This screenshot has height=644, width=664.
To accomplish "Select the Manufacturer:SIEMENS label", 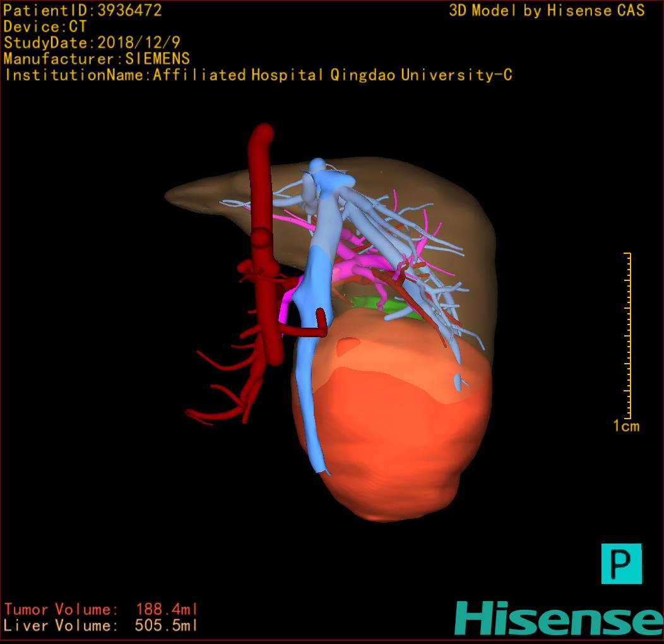I will click(97, 59).
